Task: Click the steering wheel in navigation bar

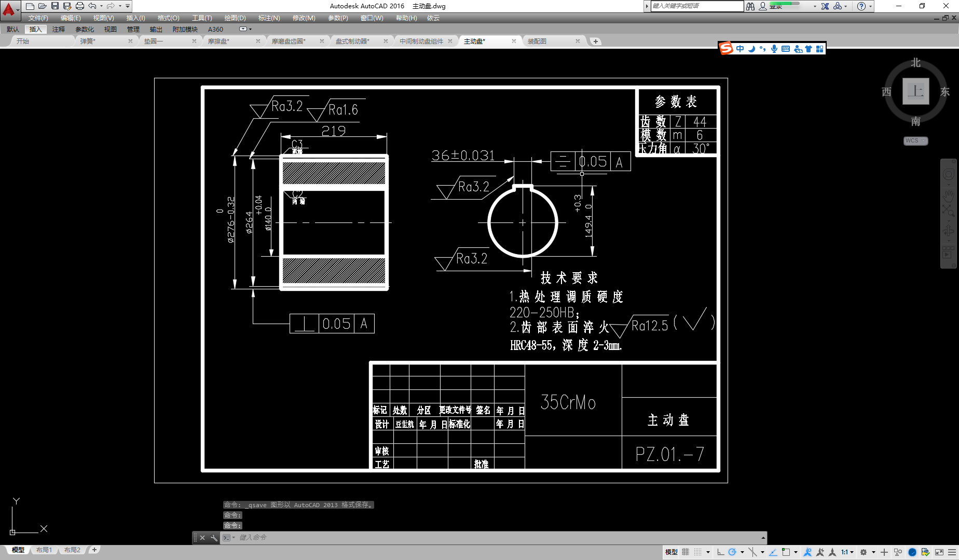Action: [x=948, y=175]
